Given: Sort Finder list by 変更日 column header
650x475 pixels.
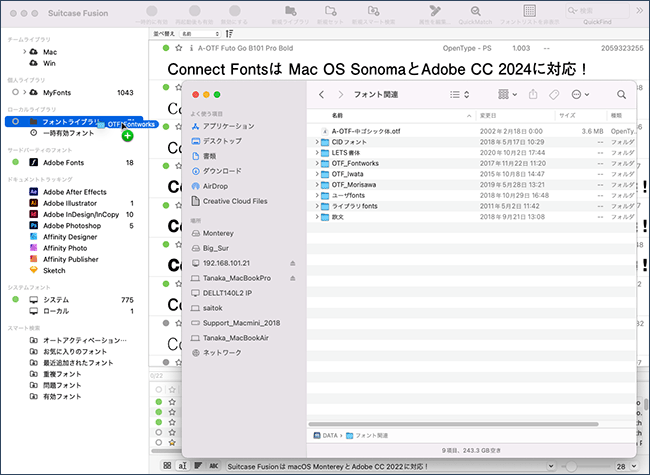Looking at the screenshot, I should [515, 116].
